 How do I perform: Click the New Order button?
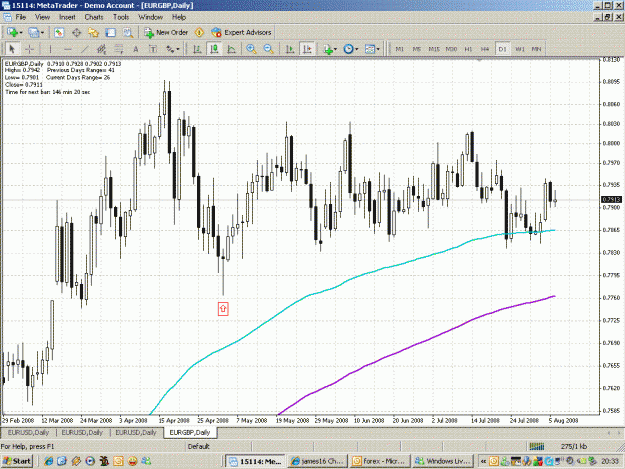(166, 32)
